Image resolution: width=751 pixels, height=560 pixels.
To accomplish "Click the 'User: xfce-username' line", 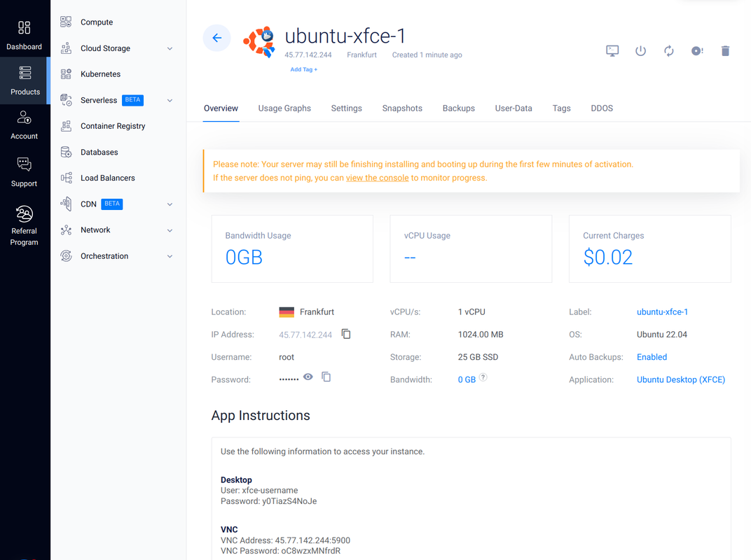I will tap(259, 491).
